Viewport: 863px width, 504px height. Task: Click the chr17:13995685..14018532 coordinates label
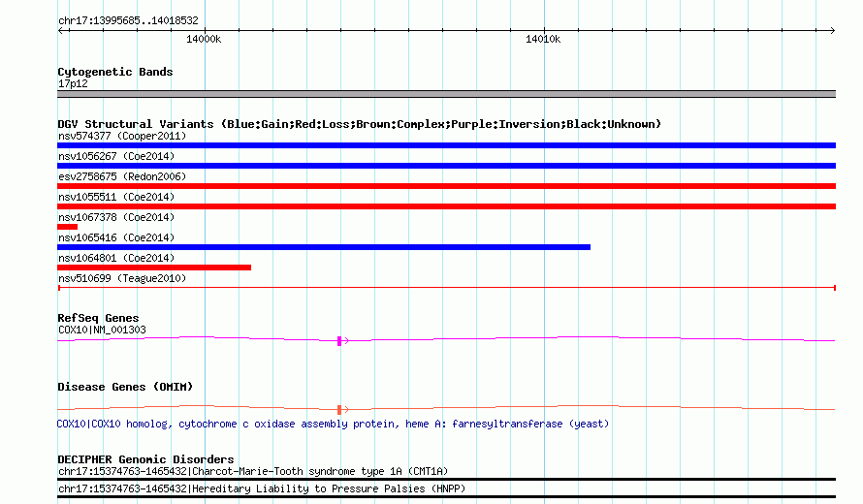[x=128, y=21]
